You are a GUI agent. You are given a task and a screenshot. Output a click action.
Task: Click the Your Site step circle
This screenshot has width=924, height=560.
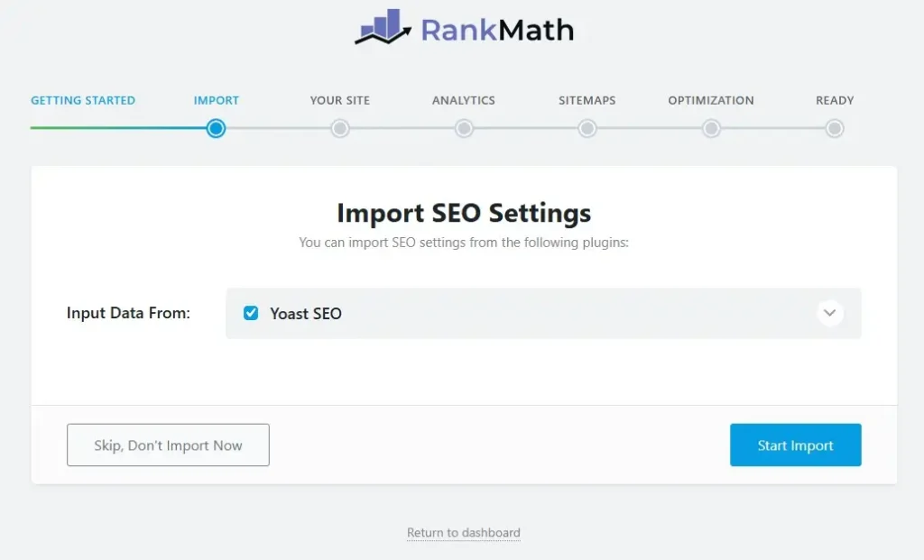point(340,129)
